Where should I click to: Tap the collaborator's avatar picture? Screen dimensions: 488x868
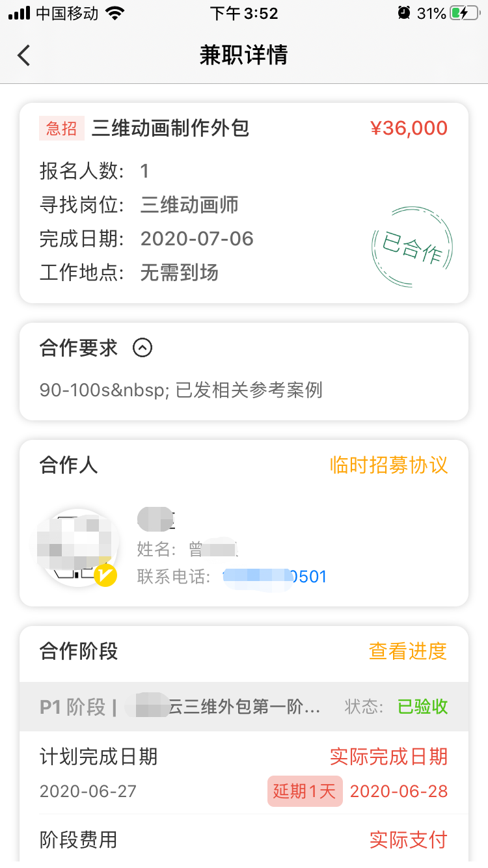click(77, 547)
